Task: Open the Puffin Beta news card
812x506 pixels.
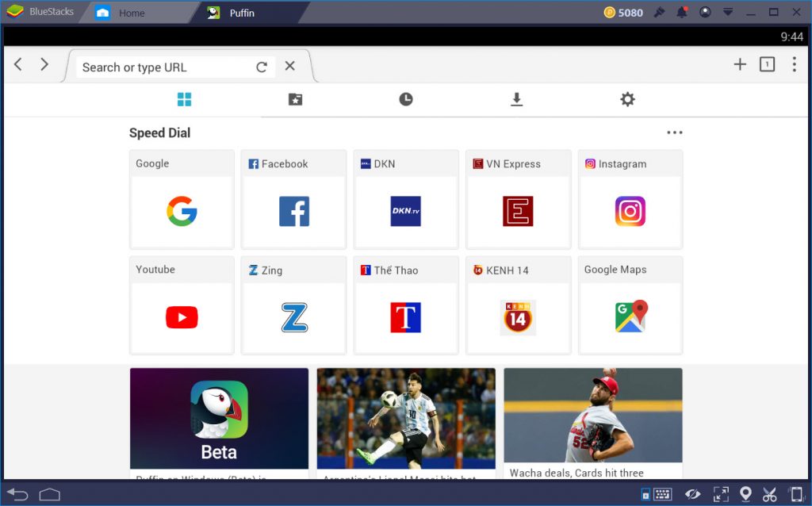Action: pos(219,424)
